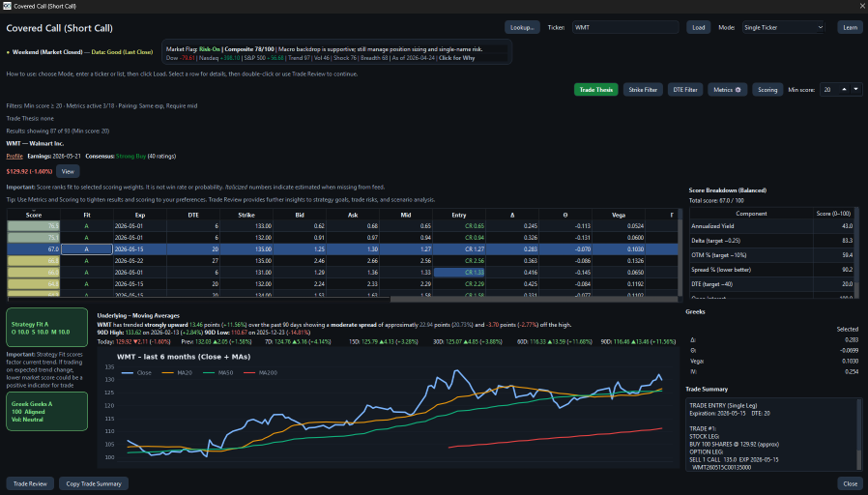Open the Scoring settings
The width and height of the screenshot is (868, 495).
click(767, 90)
